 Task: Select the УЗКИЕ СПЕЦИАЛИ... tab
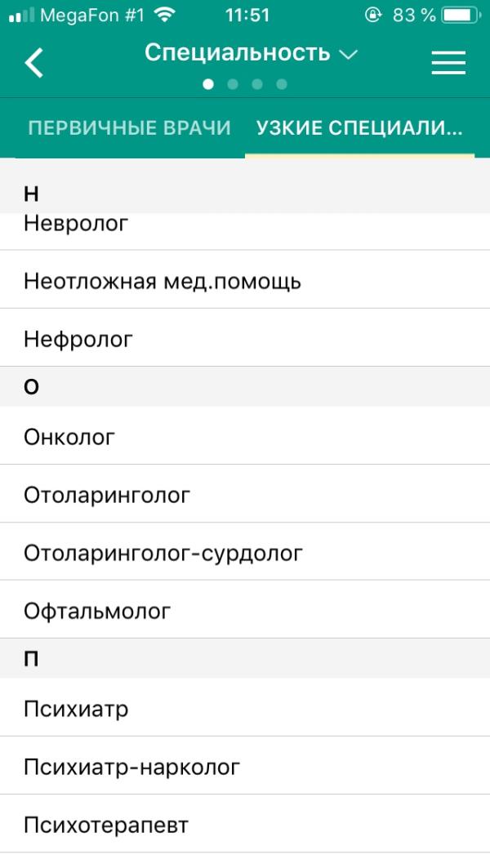click(x=359, y=128)
